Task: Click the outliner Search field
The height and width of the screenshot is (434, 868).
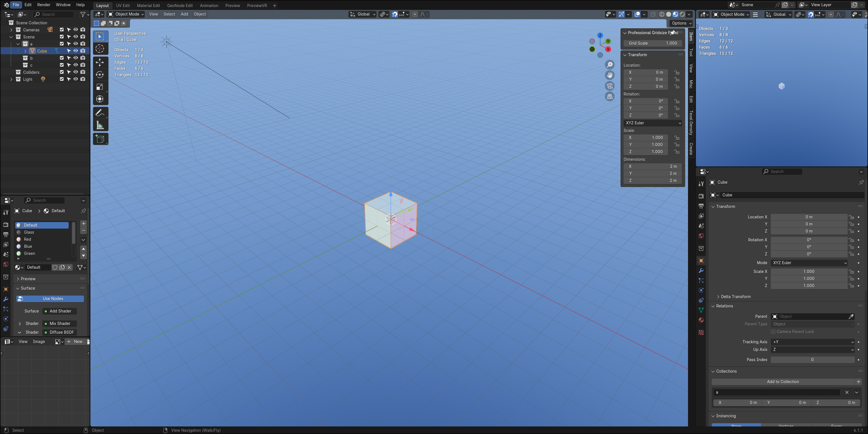Action: 53,14
